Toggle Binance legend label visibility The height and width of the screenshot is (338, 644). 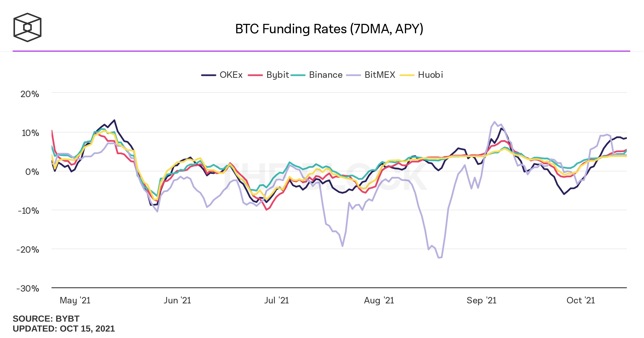[x=326, y=75]
